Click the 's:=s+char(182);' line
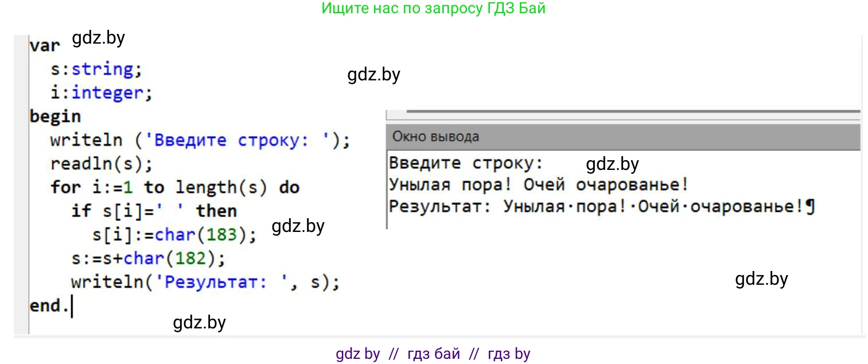The height and width of the screenshot is (364, 868). tap(148, 258)
